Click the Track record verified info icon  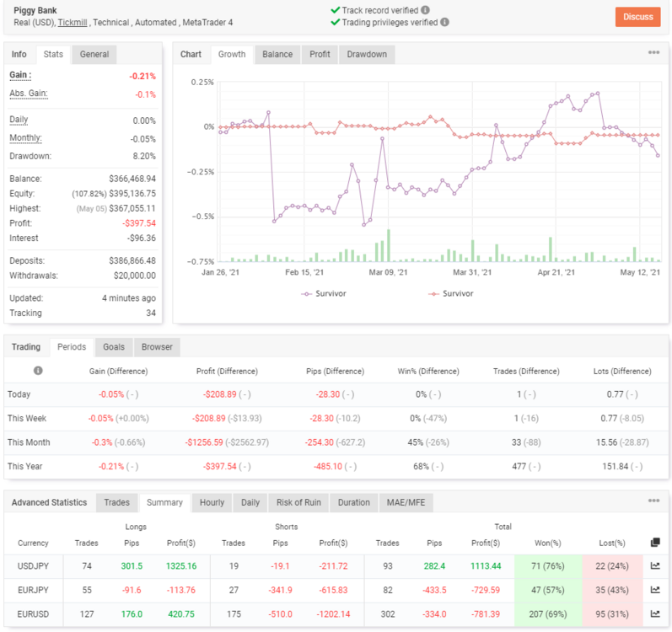click(x=425, y=10)
